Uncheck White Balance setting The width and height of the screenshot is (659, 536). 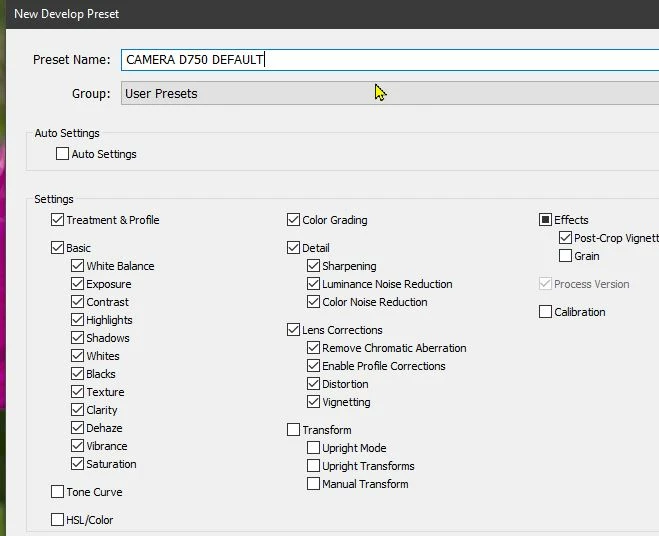coord(77,266)
